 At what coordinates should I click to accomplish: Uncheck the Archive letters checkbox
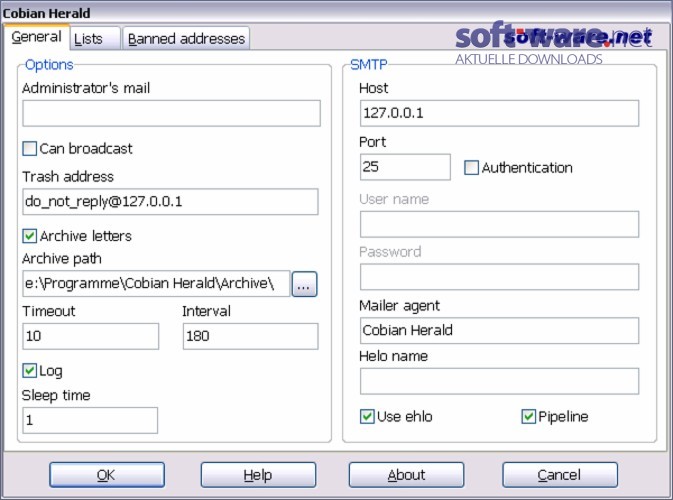[30, 236]
